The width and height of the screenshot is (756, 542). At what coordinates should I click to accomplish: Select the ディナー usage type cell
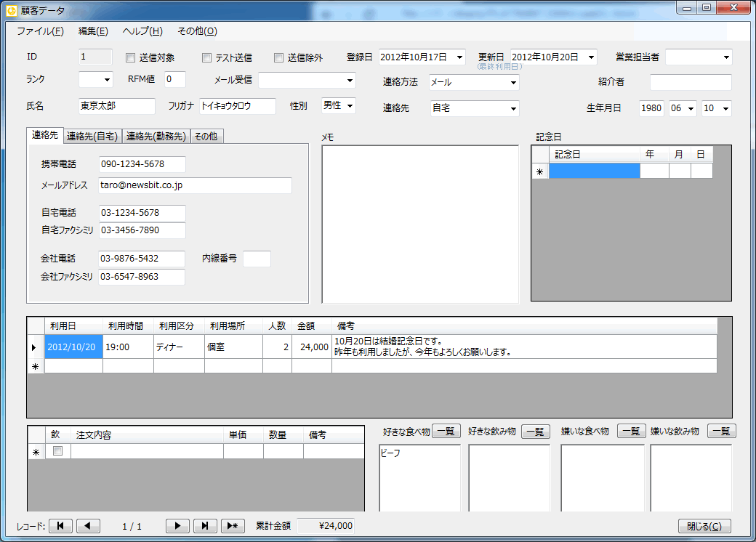click(180, 347)
